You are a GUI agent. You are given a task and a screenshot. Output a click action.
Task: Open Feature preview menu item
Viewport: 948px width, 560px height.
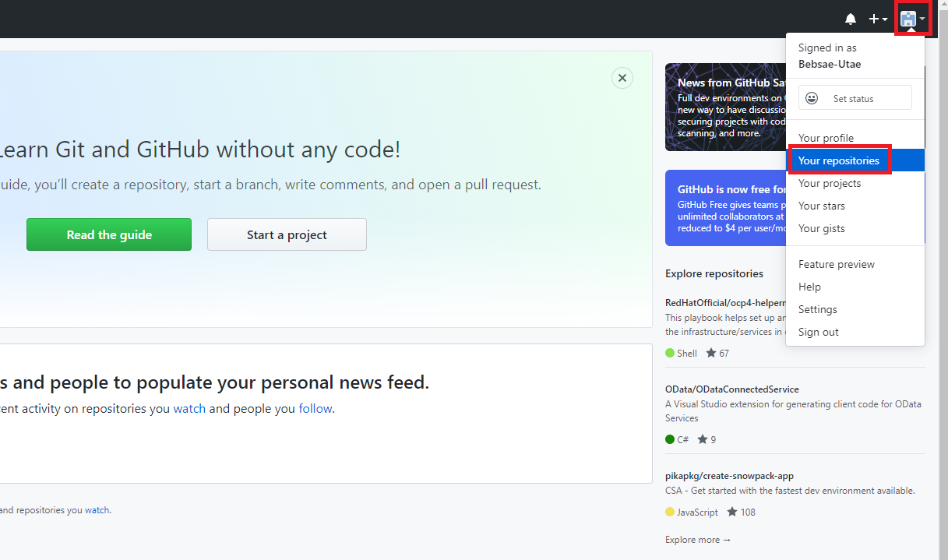(x=855, y=264)
